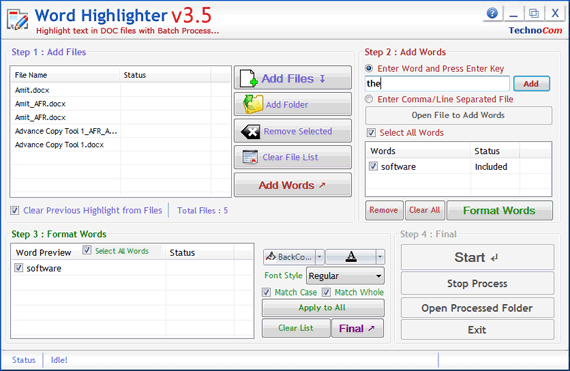Image resolution: width=570 pixels, height=371 pixels.
Task: Click Clear File List button
Action: 293,157
